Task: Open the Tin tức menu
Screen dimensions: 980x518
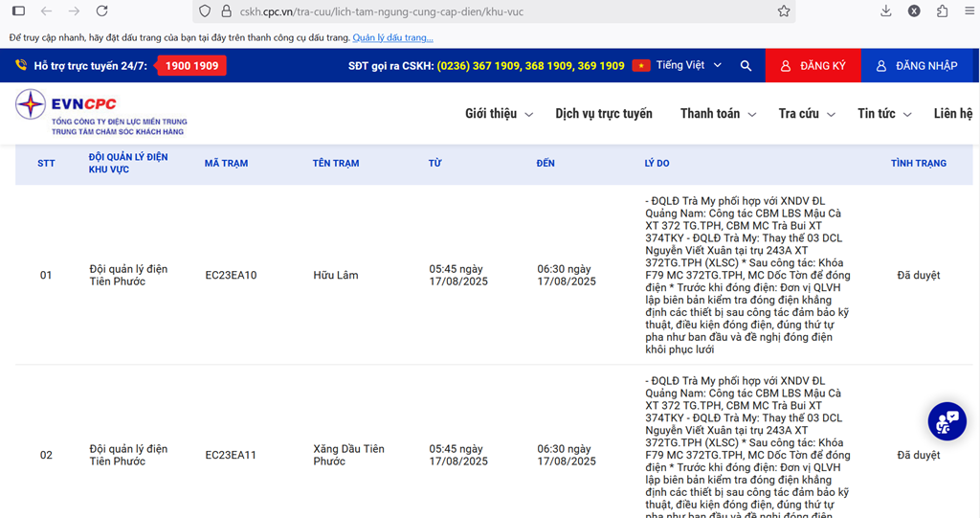Action: (x=883, y=114)
